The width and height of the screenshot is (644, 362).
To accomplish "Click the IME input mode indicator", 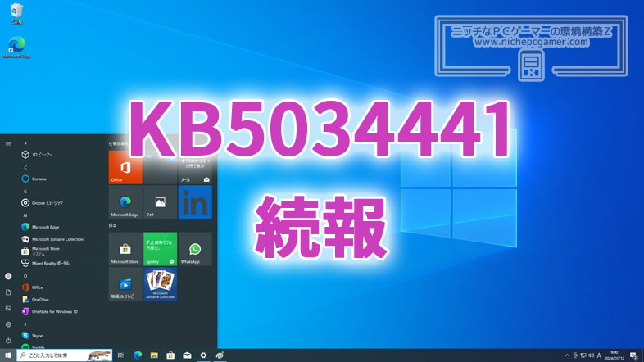I will [599, 355].
